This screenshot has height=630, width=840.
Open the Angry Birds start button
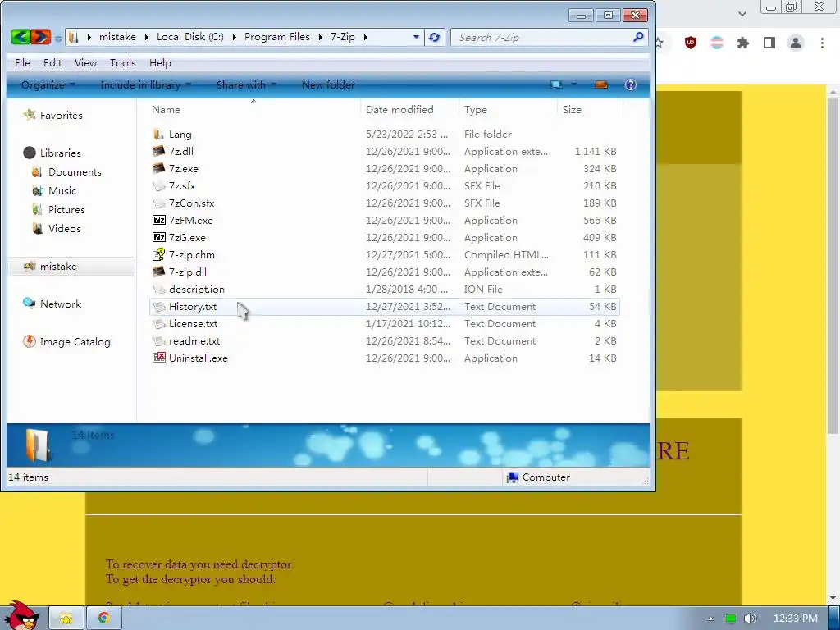(x=21, y=616)
